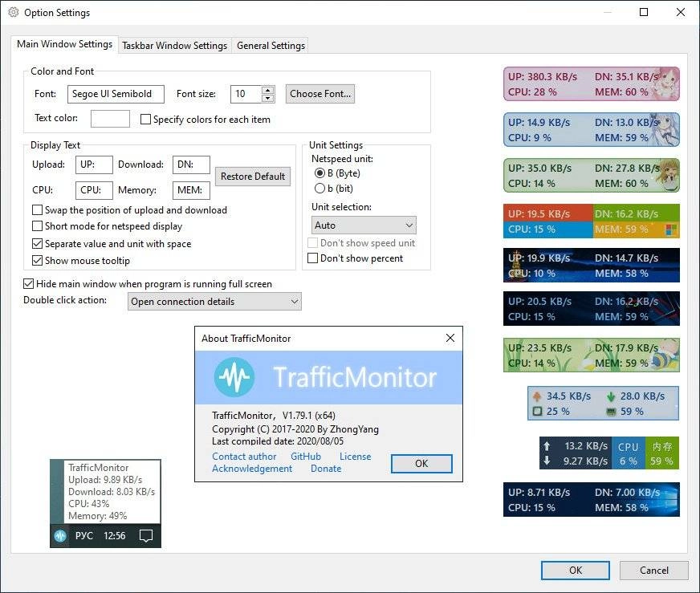Decrease font size with down spinner arrow

pos(267,98)
